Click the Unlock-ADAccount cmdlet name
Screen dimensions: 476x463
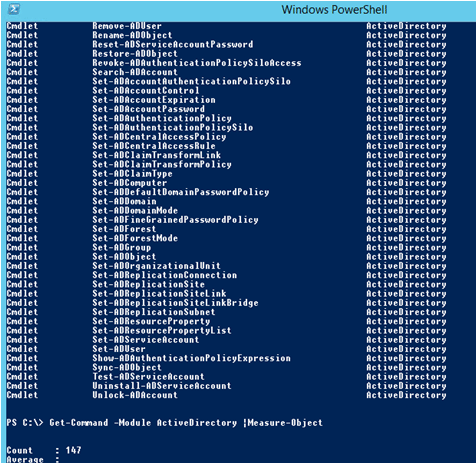click(135, 395)
